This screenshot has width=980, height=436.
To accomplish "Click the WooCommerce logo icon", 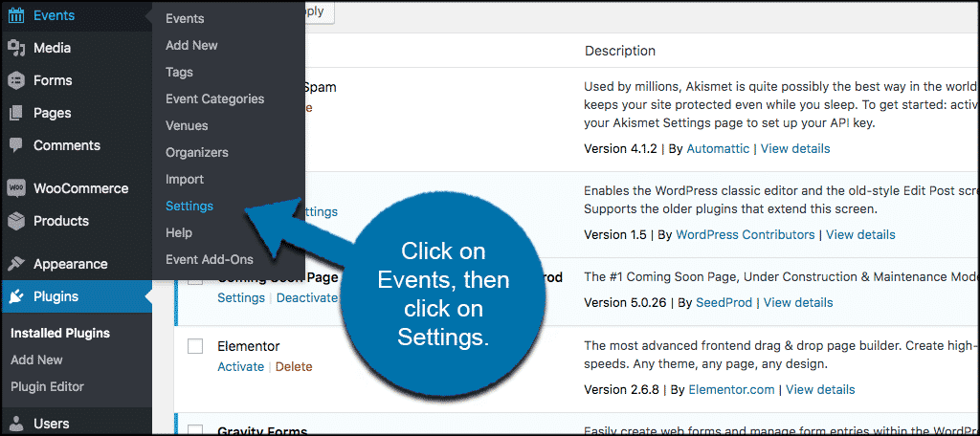I will point(16,188).
